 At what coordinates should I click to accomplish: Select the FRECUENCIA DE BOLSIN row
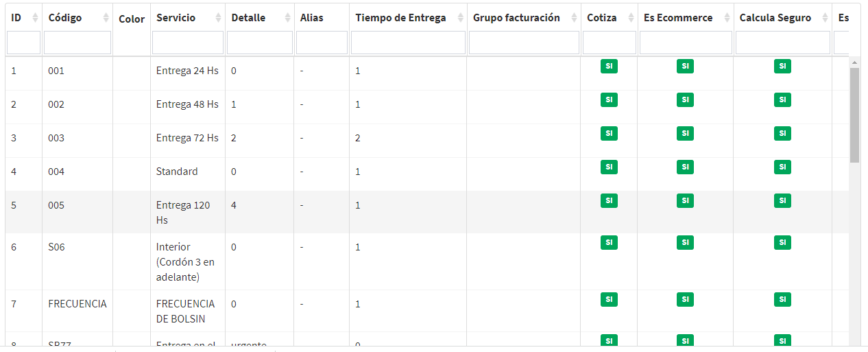click(185, 311)
